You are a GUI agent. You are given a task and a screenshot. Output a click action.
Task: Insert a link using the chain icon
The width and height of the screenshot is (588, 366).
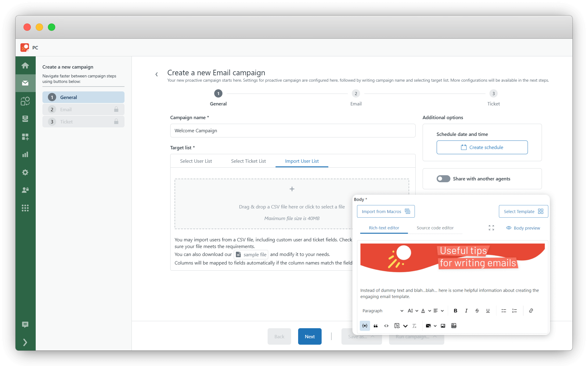click(x=531, y=311)
